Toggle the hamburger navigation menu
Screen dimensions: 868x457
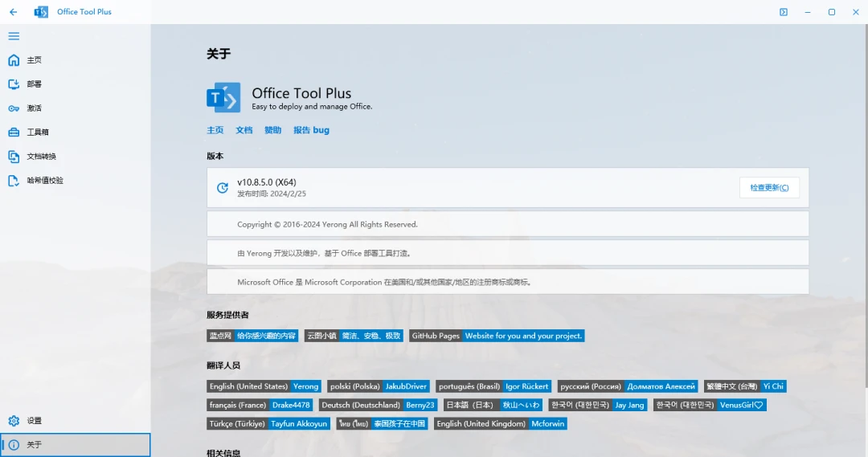[x=14, y=36]
